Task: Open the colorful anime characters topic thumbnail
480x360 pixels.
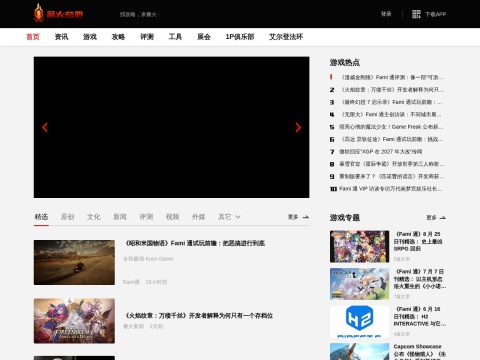Action: click(359, 246)
